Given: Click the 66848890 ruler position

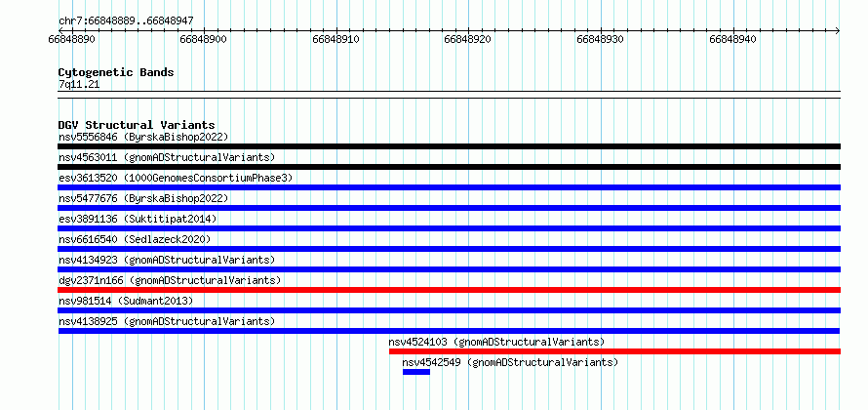Looking at the screenshot, I should click(x=72, y=39).
